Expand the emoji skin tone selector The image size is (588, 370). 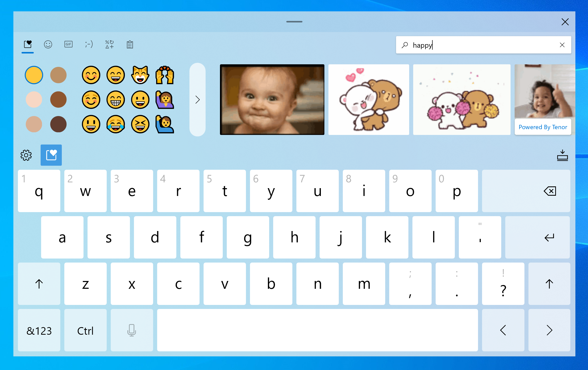34,75
